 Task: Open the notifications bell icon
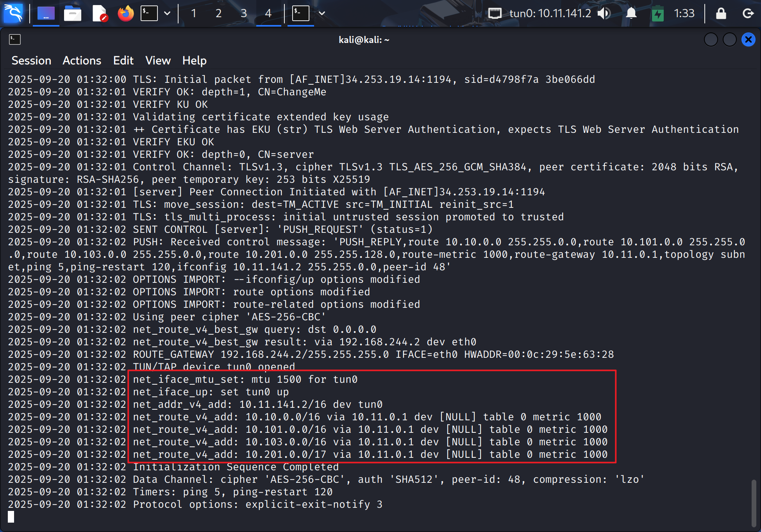point(631,13)
